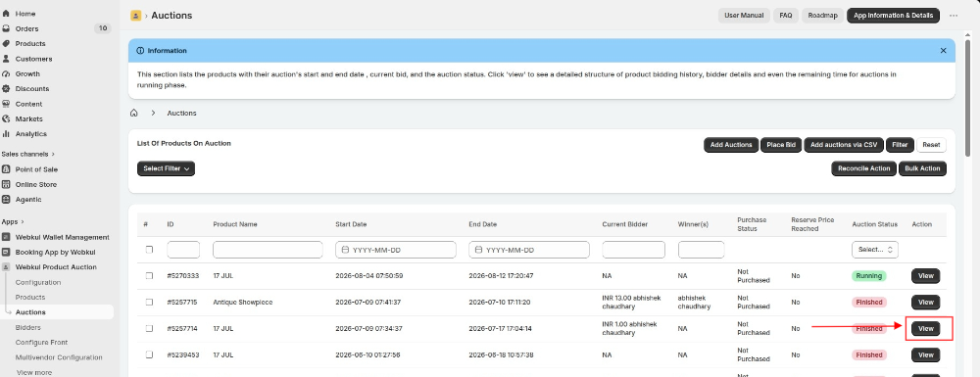Click the home breadcrumb icon
Screen dimensions: 980x377
coord(133,113)
